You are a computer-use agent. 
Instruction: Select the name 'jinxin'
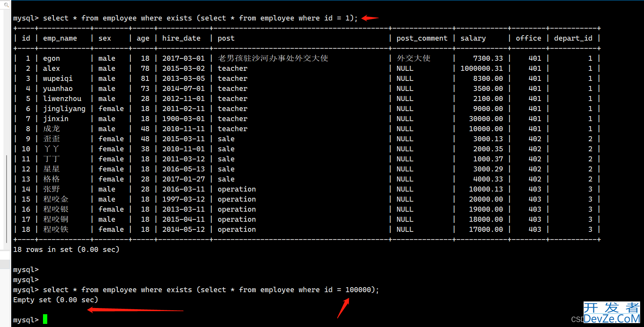[x=56, y=119]
